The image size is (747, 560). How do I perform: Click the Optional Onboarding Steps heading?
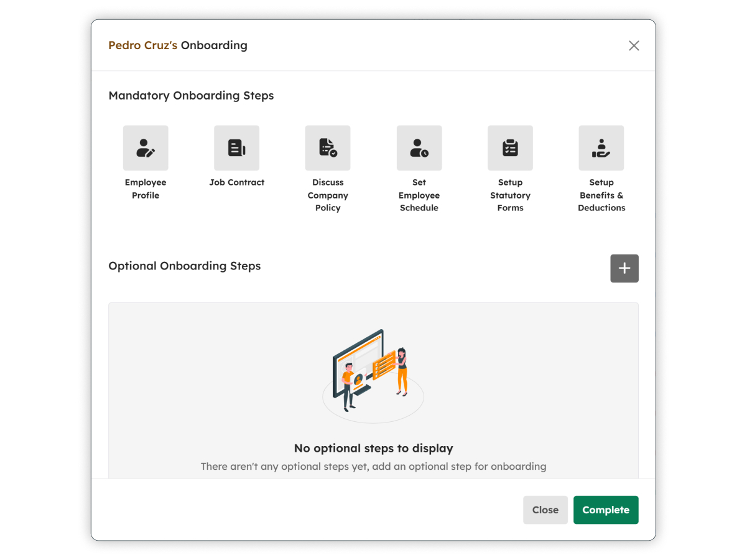(185, 266)
